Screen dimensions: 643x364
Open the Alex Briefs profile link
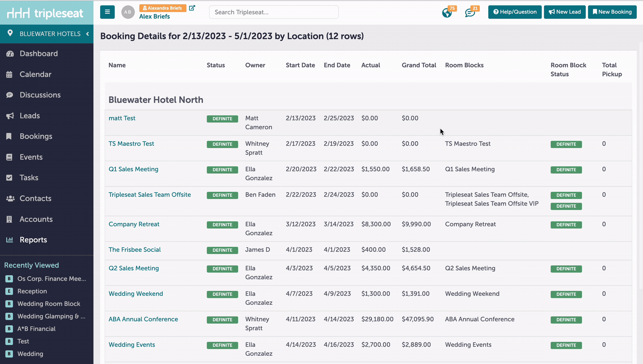point(154,17)
